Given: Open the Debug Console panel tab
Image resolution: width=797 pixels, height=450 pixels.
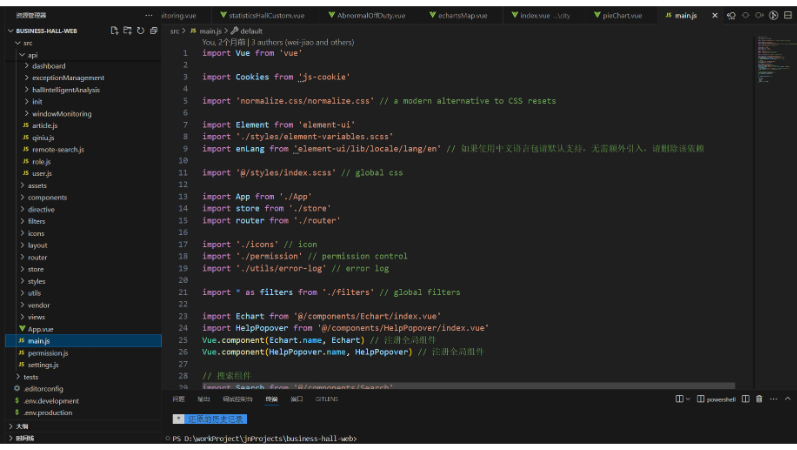Looking at the screenshot, I should tap(237, 399).
